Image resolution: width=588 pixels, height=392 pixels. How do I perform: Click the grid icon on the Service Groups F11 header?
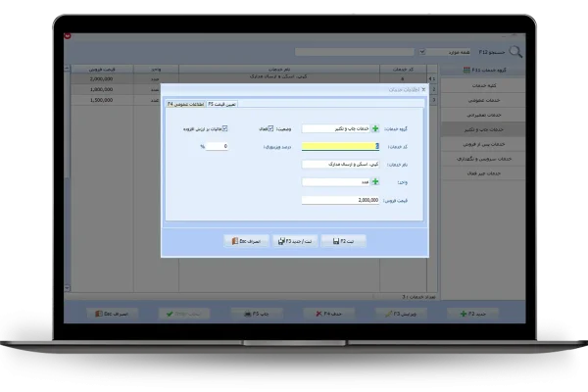pos(466,71)
